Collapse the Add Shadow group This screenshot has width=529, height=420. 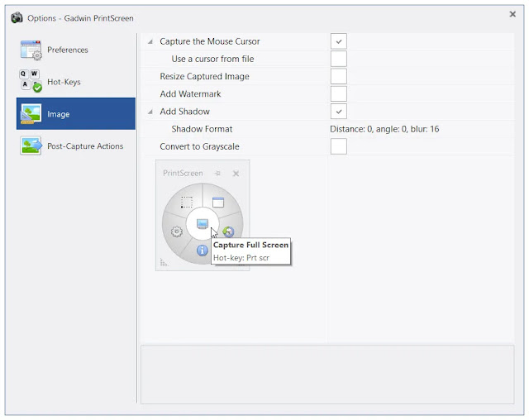[150, 112]
